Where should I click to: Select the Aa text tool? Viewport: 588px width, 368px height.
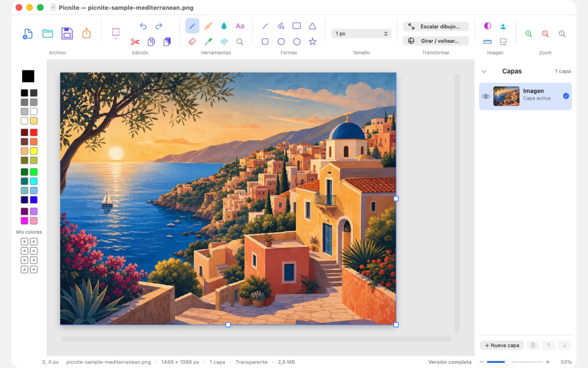coord(240,26)
